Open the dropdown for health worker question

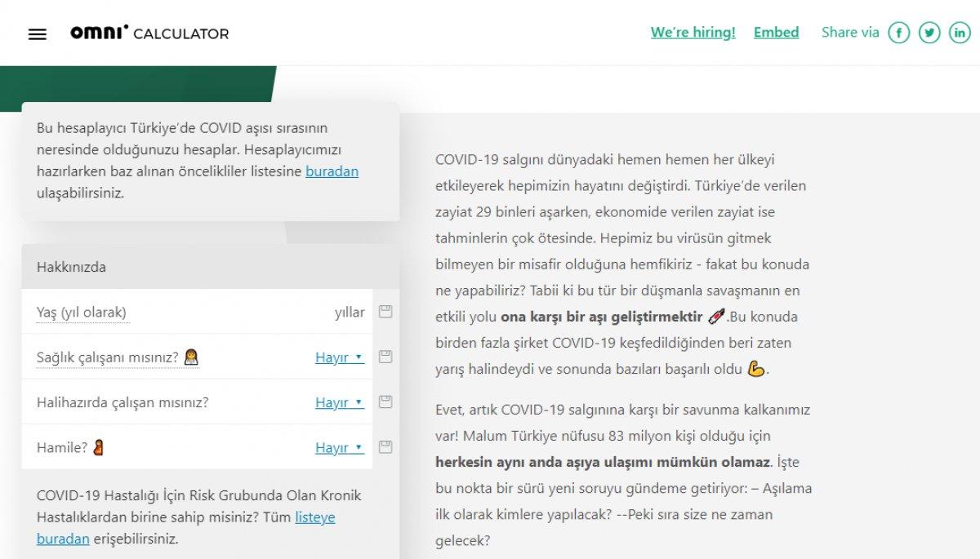pos(337,357)
